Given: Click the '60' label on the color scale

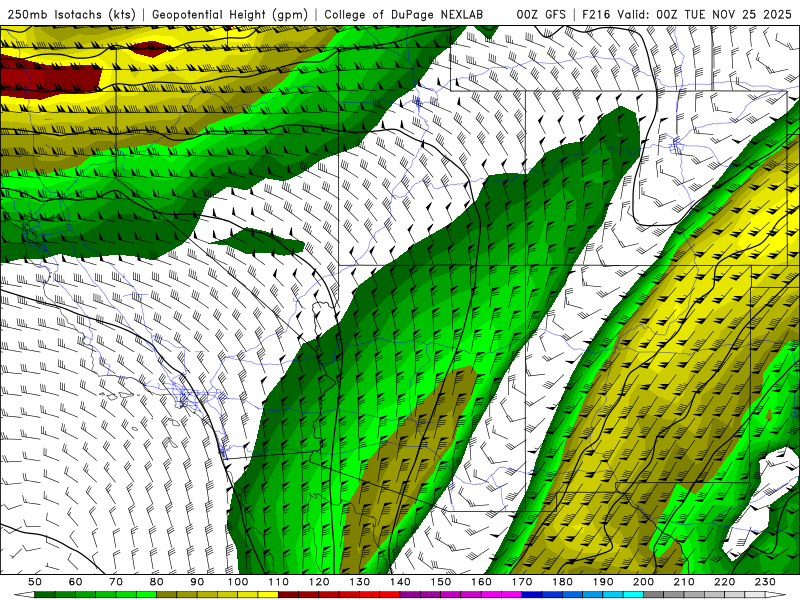Looking at the screenshot, I should click(76, 582).
